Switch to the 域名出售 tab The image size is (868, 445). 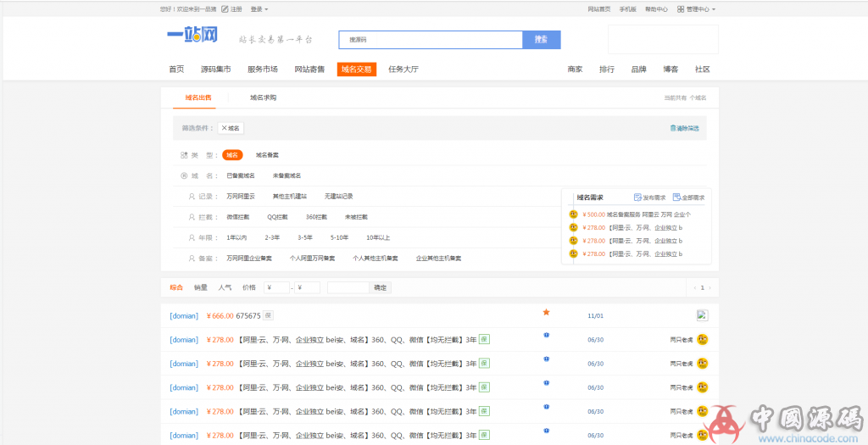coord(198,97)
